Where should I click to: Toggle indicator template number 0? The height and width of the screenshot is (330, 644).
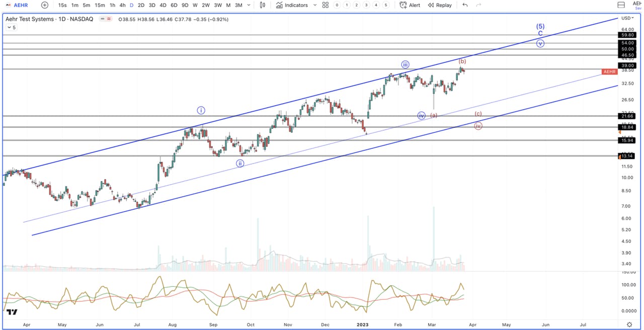(x=337, y=5)
